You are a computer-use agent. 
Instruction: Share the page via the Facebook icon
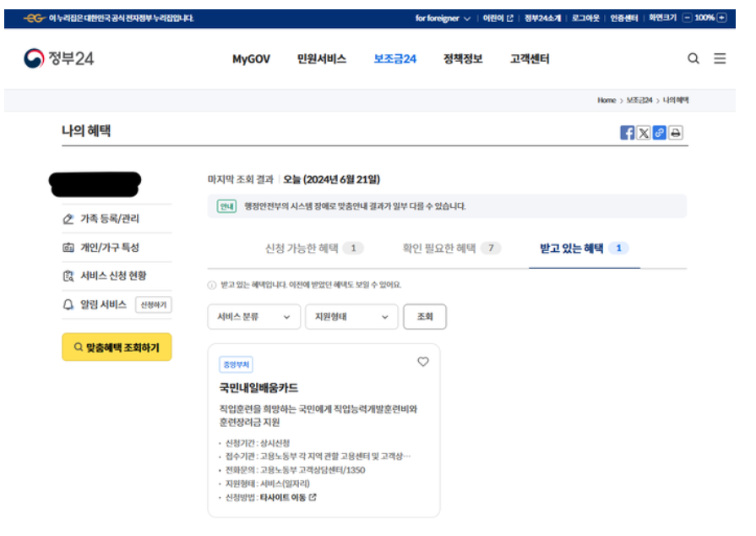pos(627,133)
